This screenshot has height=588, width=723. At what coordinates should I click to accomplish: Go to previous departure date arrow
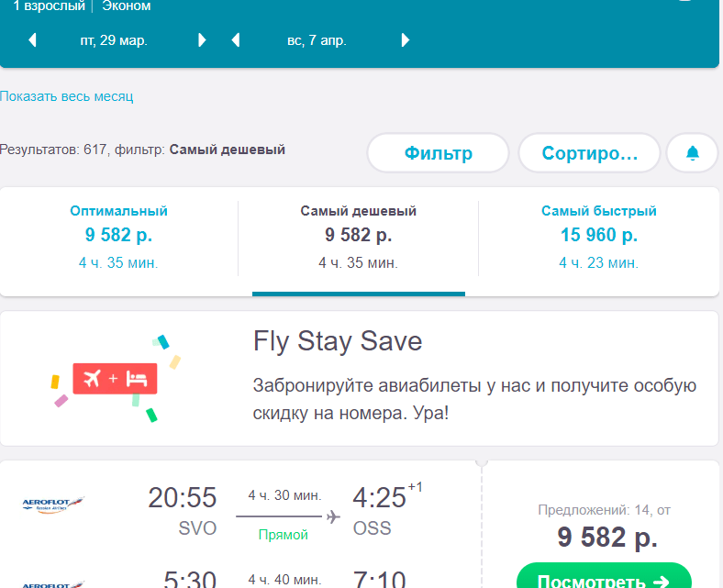(32, 40)
